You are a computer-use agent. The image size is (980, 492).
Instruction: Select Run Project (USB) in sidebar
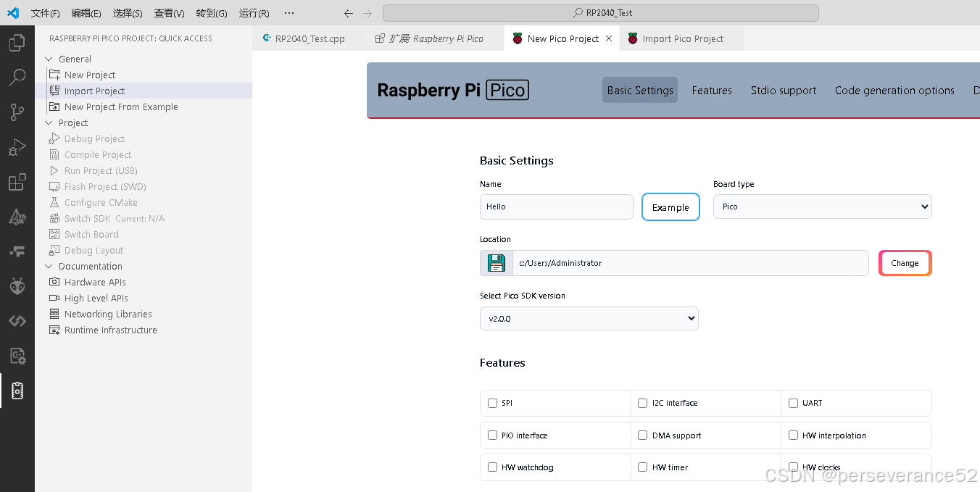click(x=101, y=170)
